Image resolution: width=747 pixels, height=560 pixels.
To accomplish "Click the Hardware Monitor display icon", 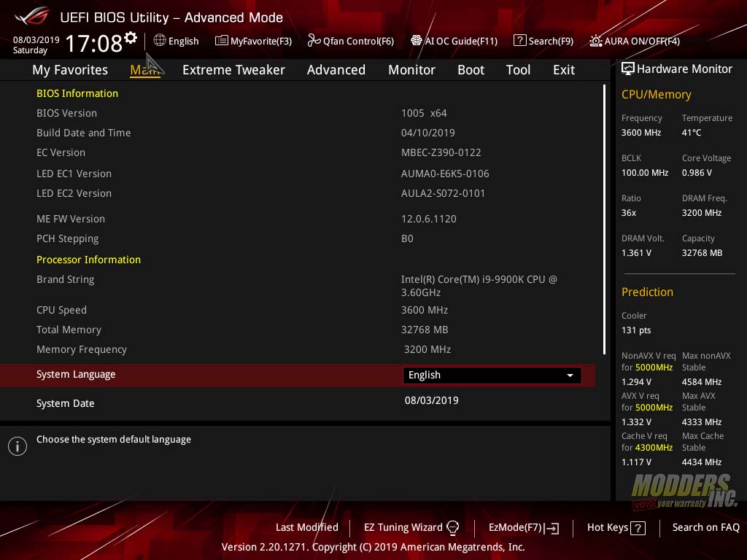I will click(x=628, y=69).
